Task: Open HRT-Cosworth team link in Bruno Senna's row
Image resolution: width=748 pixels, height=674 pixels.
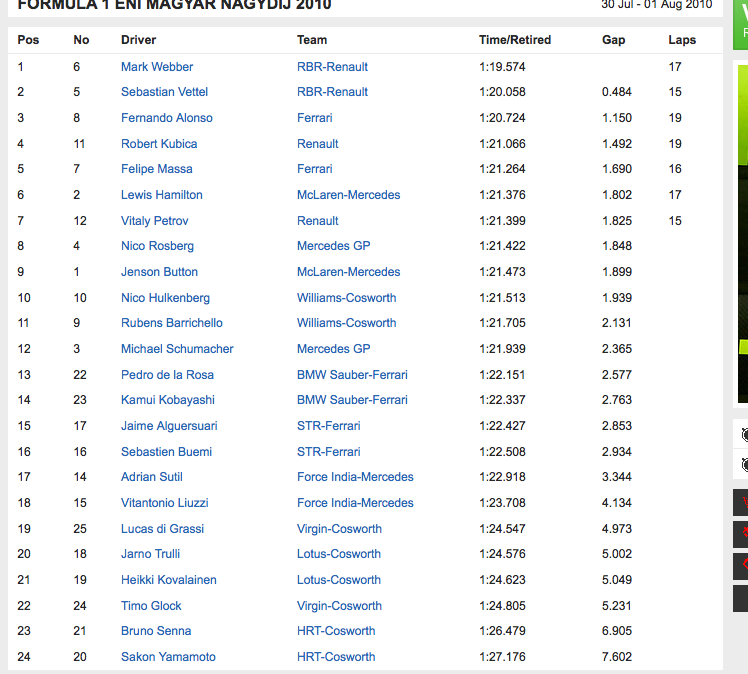Action: [336, 631]
